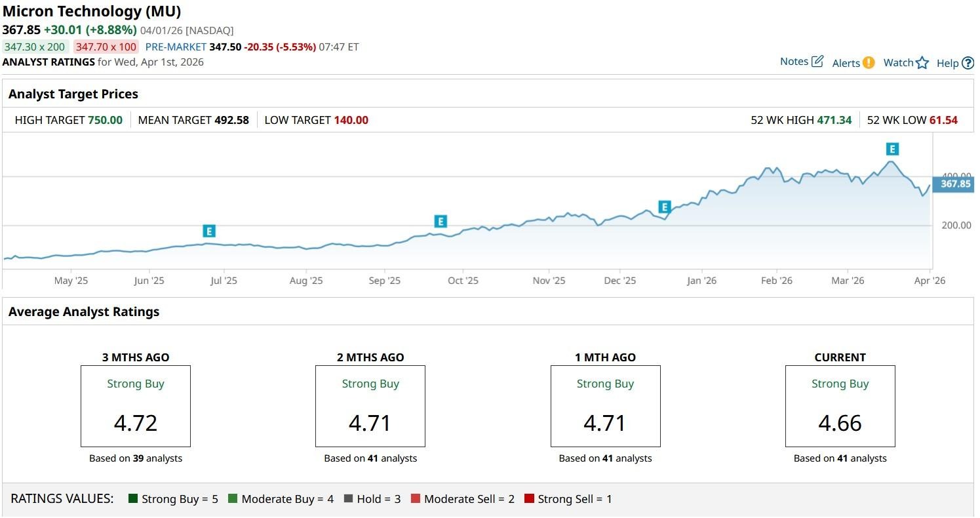The image size is (980, 518).
Task: Open the Help question mark icon
Action: (x=968, y=64)
